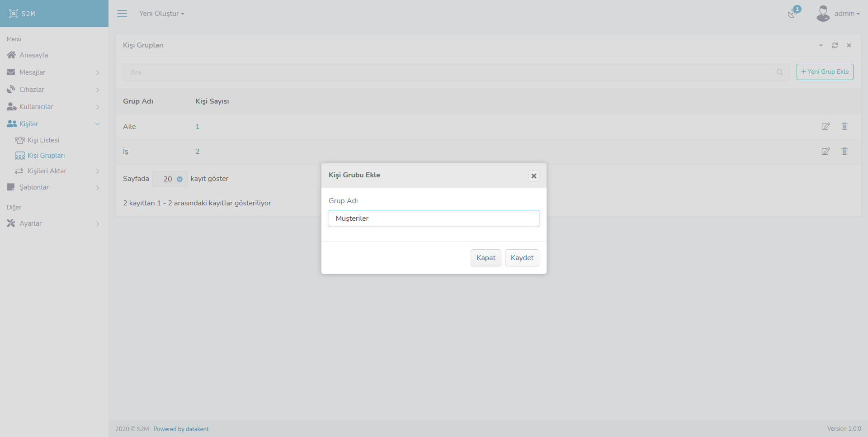
Task: Click the search magnifier icon
Action: pos(779,72)
